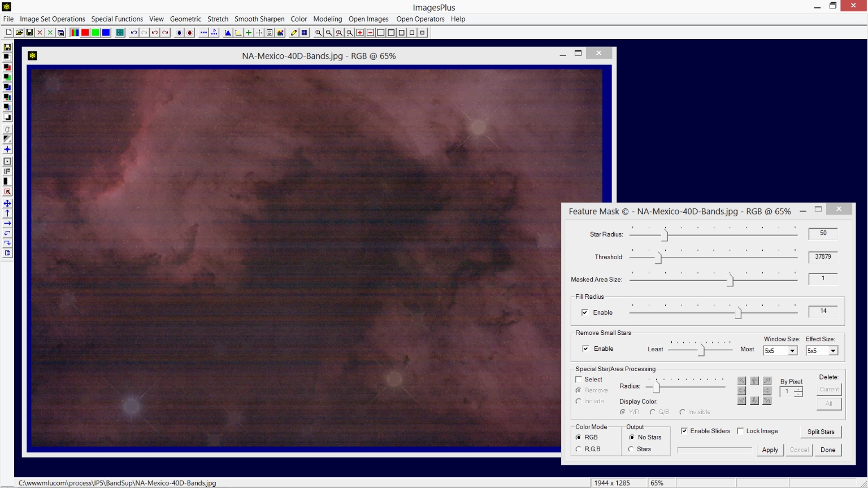Select RGB color mode radio button
Viewport: 868px width, 488px height.
point(578,437)
